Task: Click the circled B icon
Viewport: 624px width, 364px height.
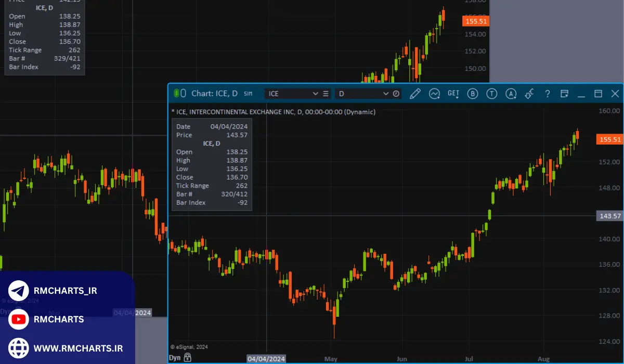Action: [x=473, y=94]
